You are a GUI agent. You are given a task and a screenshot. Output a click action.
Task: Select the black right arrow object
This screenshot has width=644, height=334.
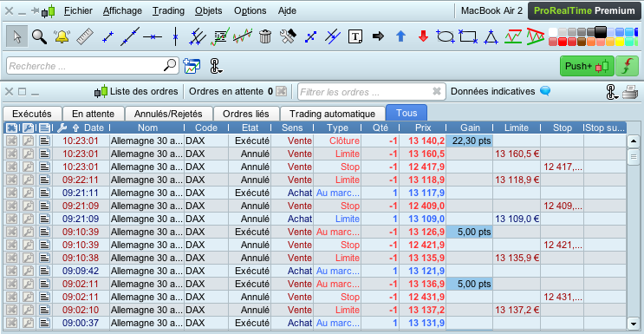[378, 36]
